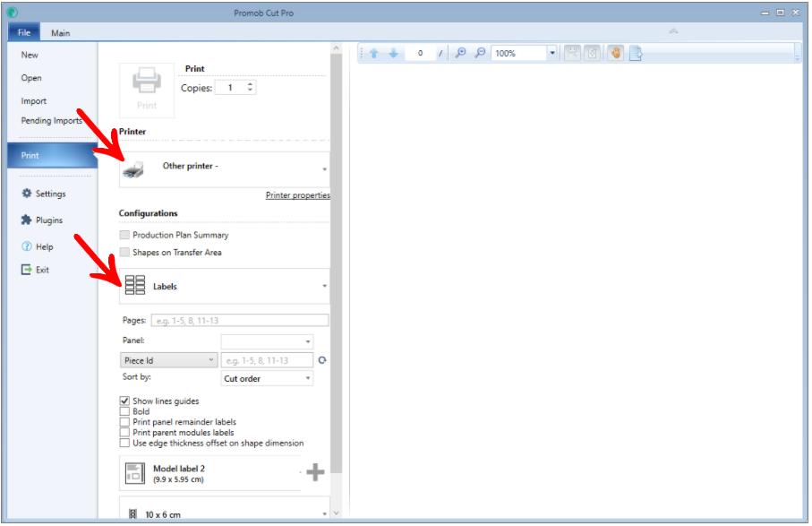
Task: Click the plus icon to add label model
Action: (x=315, y=472)
